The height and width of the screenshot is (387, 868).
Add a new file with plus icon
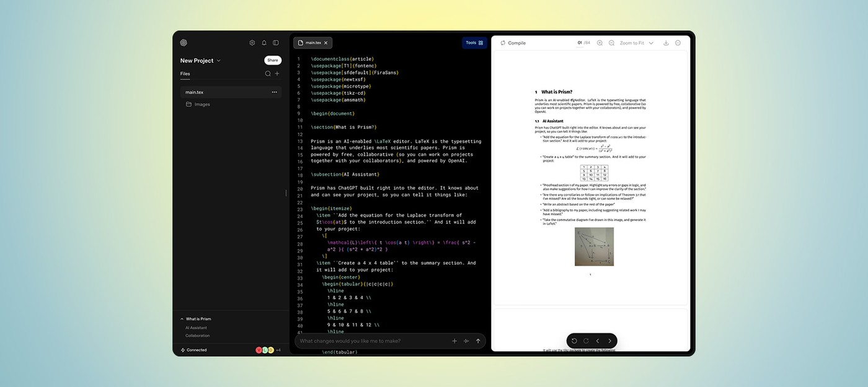[x=277, y=74]
